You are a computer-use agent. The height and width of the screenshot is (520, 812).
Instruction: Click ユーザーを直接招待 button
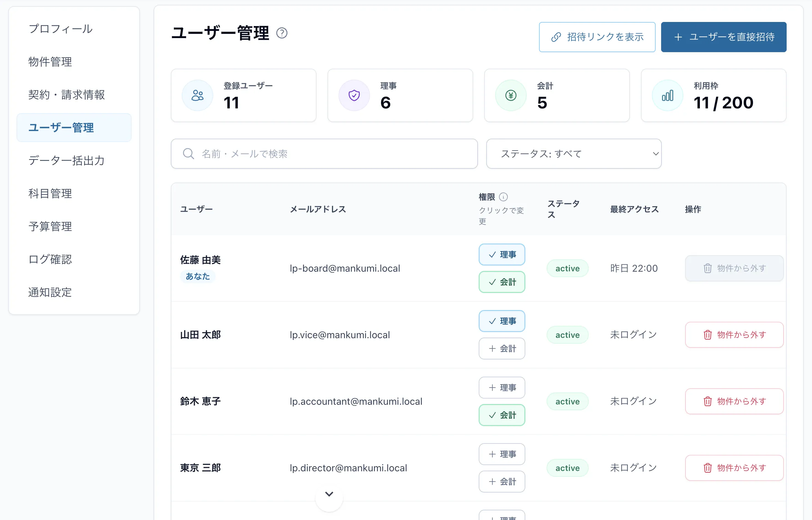pos(724,37)
